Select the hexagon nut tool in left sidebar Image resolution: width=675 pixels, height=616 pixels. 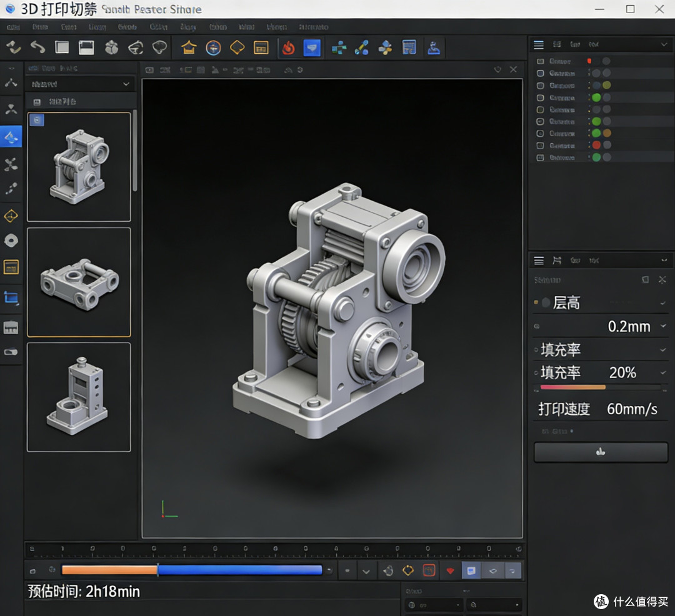pyautogui.click(x=11, y=241)
